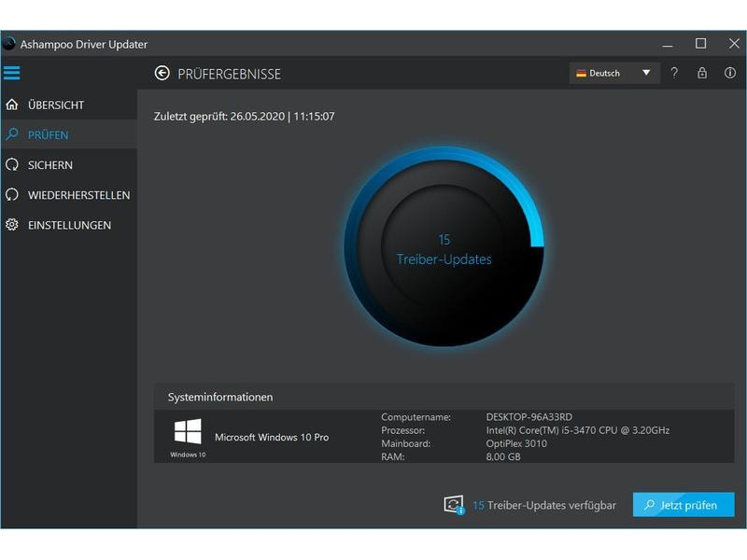Open the 15 Treiber-Updates verfügbar link
The height and width of the screenshot is (560, 747).
[544, 505]
